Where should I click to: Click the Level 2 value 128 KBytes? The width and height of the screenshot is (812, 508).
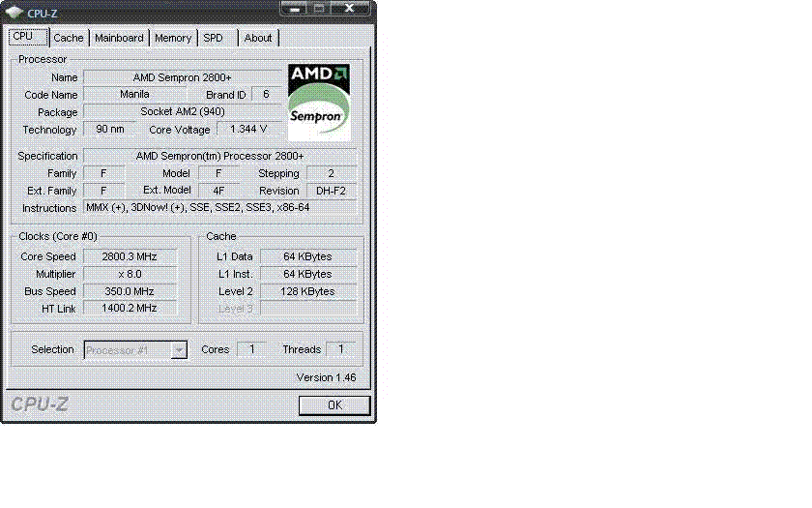(x=308, y=291)
